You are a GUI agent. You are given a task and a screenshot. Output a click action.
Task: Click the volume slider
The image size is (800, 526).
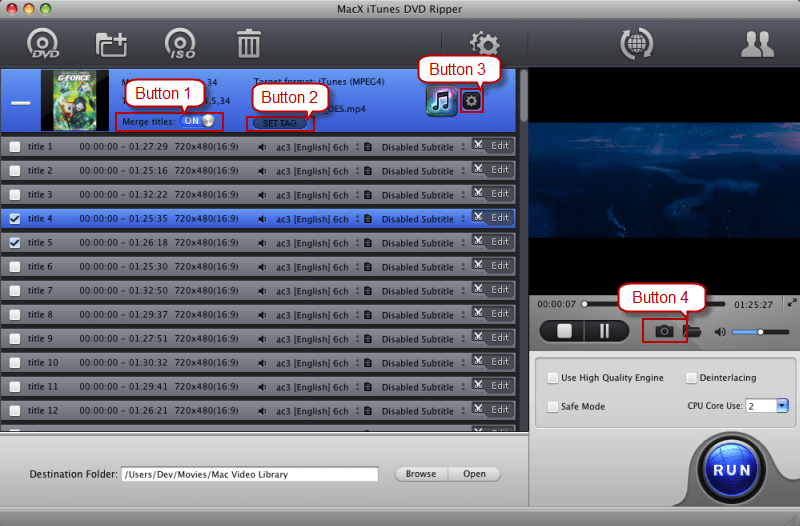(760, 332)
